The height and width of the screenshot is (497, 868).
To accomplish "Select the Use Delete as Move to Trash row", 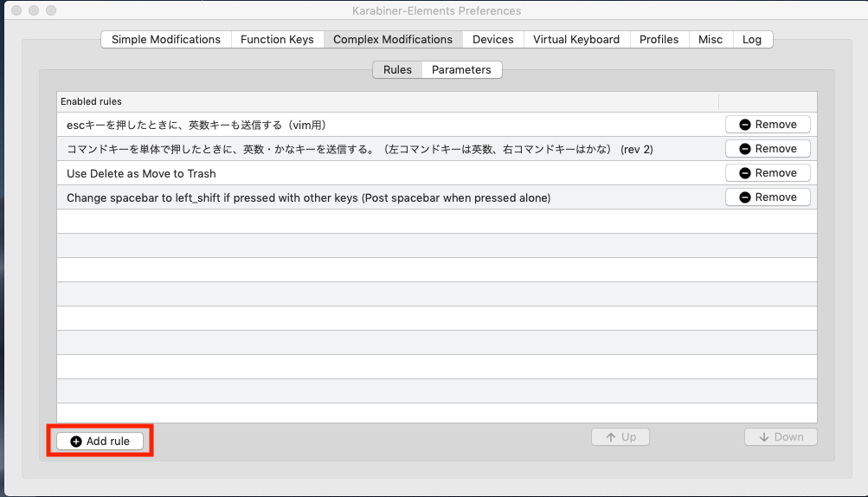I will [x=437, y=173].
